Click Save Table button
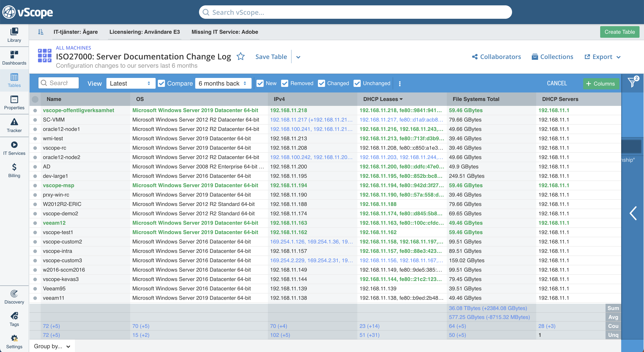This screenshot has width=644, height=352. pos(271,56)
